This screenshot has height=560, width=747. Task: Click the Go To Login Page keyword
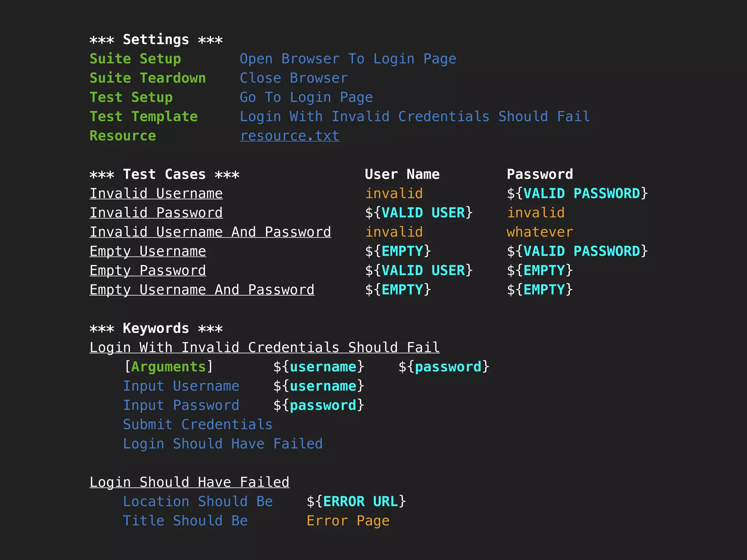[x=306, y=97]
